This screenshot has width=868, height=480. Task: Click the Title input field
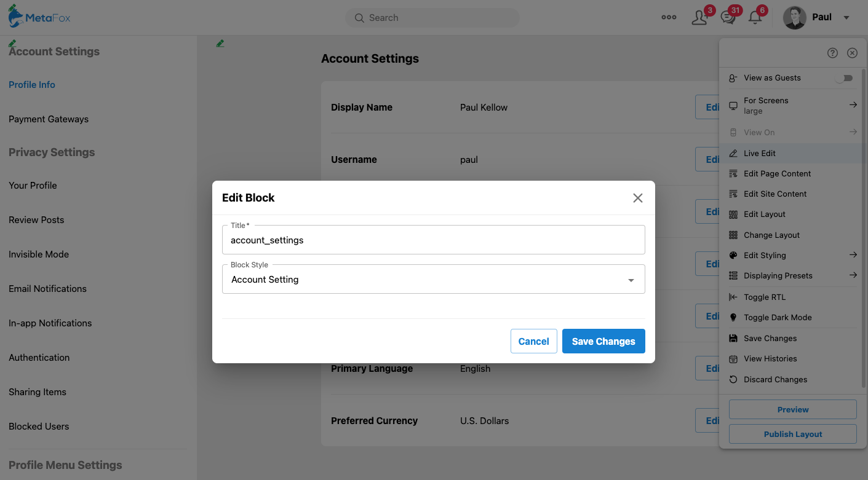(x=433, y=240)
